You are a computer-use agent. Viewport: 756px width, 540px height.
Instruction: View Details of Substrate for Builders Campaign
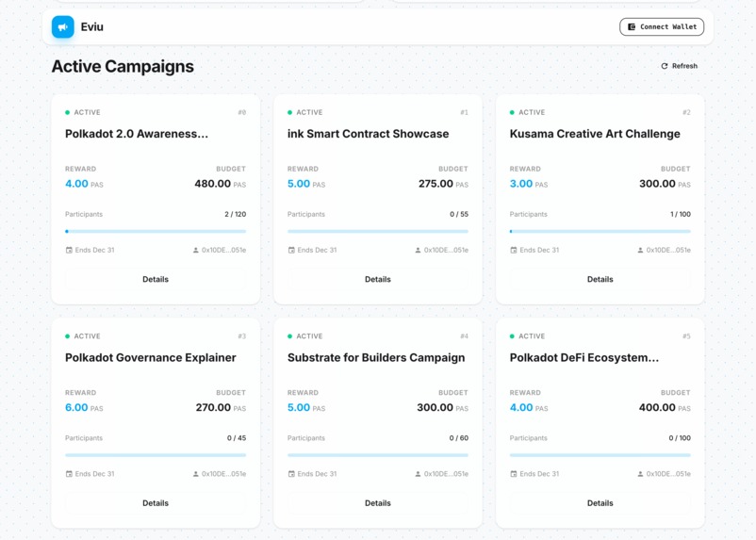point(377,503)
